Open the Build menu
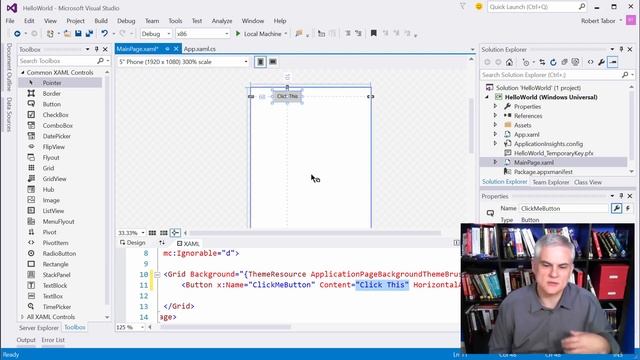640x360 pixels. pos(101,20)
